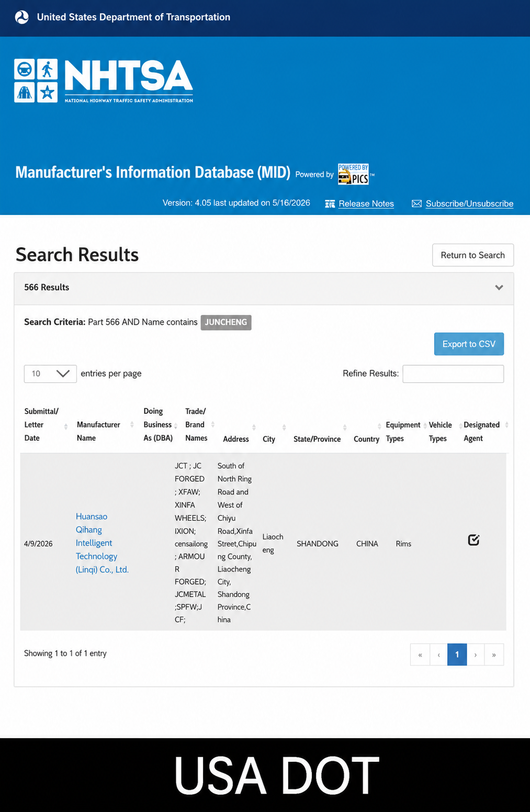Click the Manufacturer's Information Database (MID) title
Screen dimensions: 530x812
tap(153, 172)
